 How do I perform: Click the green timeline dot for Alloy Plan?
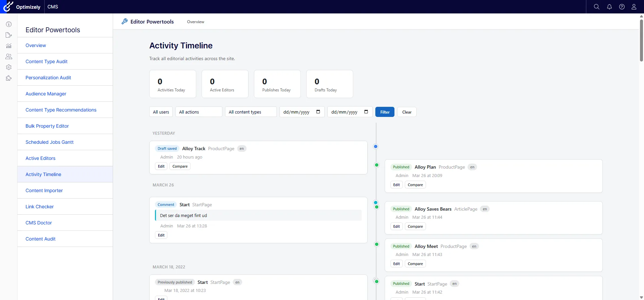(x=377, y=165)
